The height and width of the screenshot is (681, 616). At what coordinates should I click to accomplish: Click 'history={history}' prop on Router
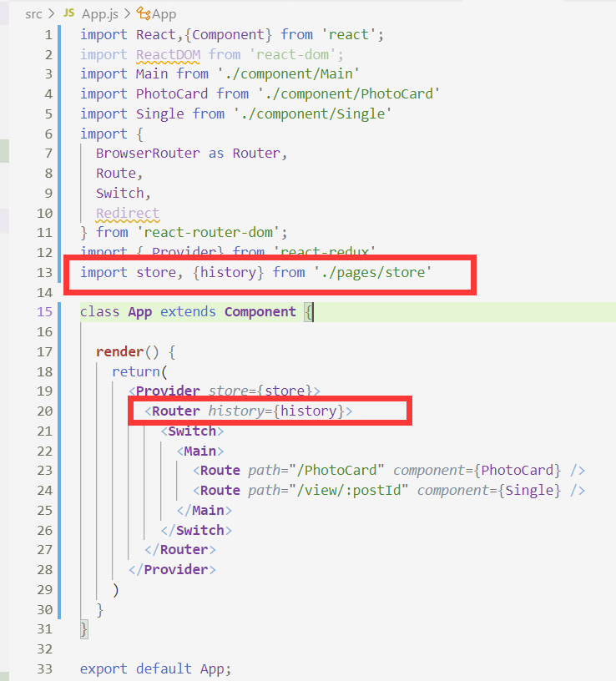[x=276, y=411]
